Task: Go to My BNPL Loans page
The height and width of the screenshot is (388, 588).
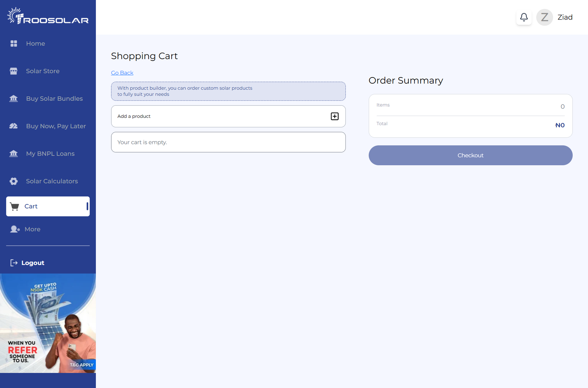Action: (50, 154)
